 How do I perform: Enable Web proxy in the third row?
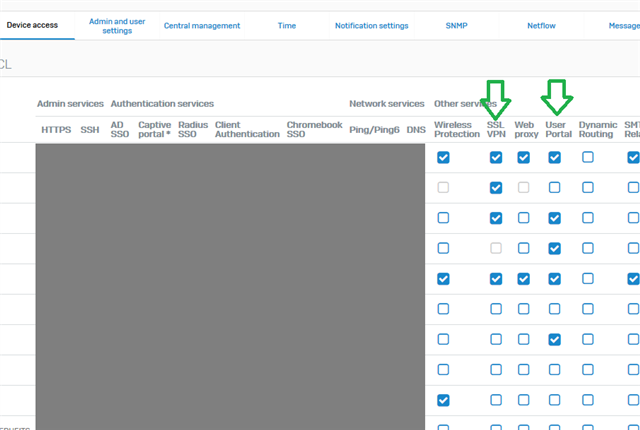coord(524,218)
